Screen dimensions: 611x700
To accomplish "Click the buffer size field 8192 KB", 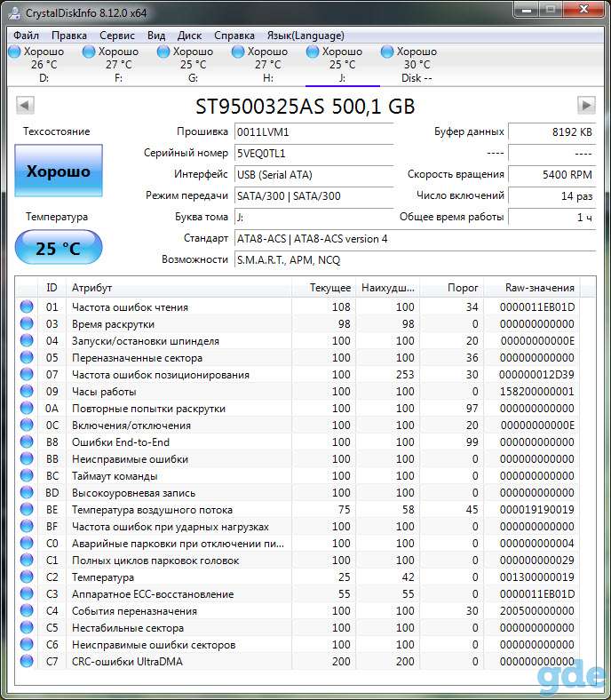I will coord(552,132).
